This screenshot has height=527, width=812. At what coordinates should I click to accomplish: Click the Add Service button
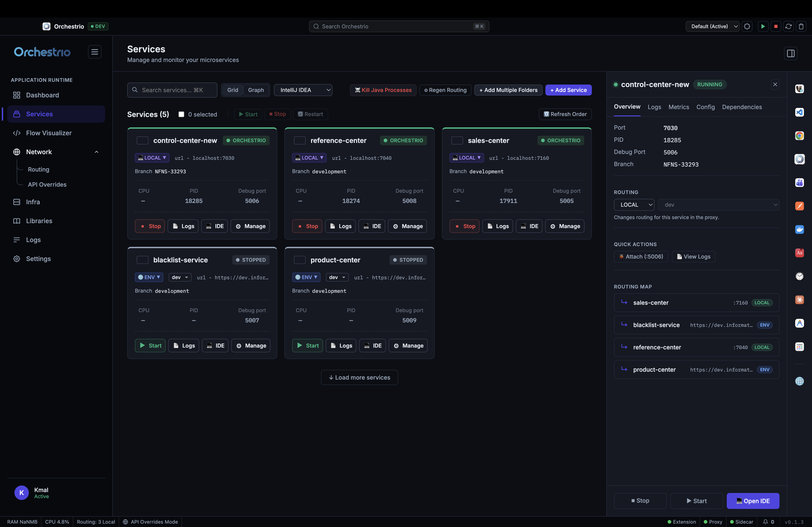(568, 90)
